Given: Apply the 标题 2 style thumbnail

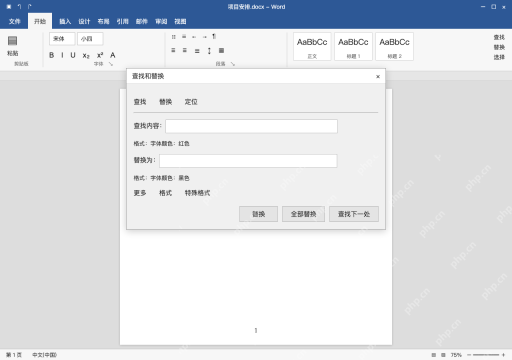Looking at the screenshot, I should pyautogui.click(x=395, y=47).
